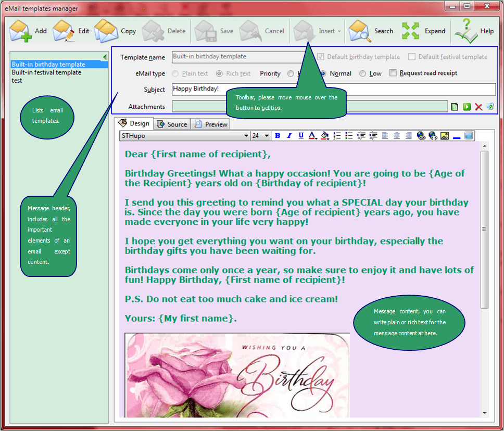Click the Save toolbar button
The image size is (504, 431).
click(214, 31)
